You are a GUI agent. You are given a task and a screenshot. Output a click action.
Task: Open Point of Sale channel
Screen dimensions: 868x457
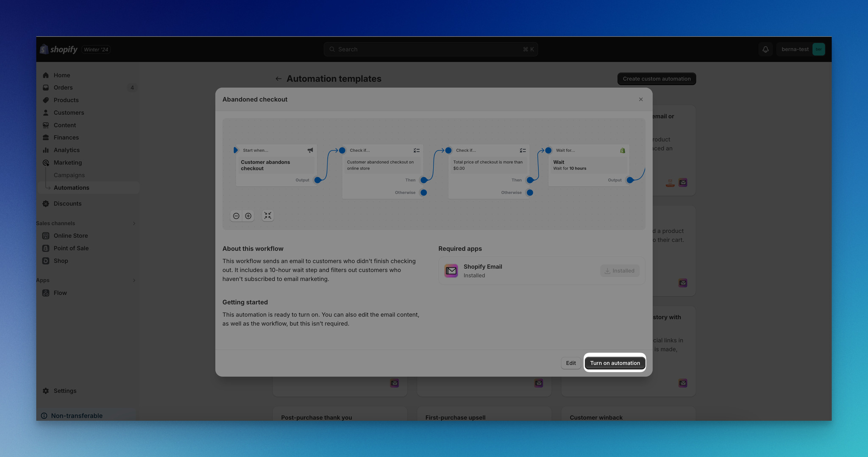pos(89,248)
